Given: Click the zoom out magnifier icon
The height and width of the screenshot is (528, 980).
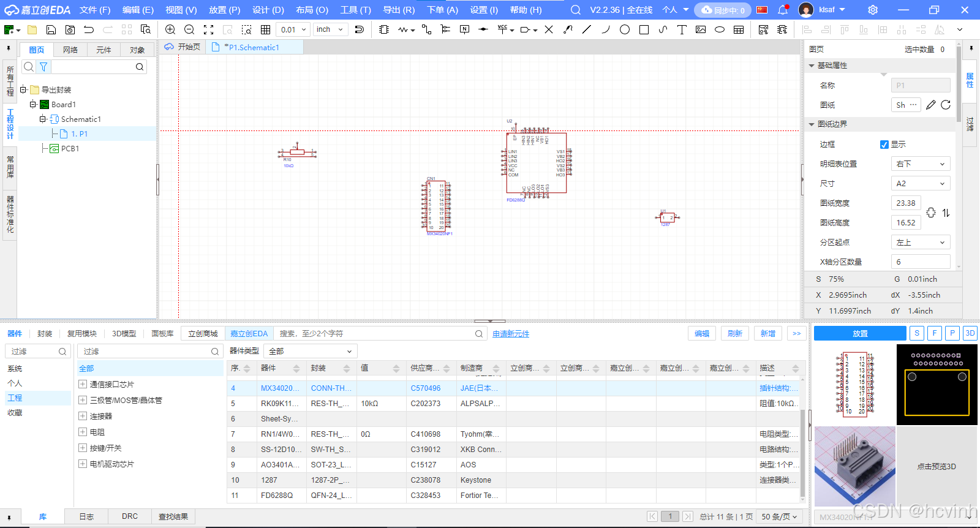Looking at the screenshot, I should click(x=189, y=29).
